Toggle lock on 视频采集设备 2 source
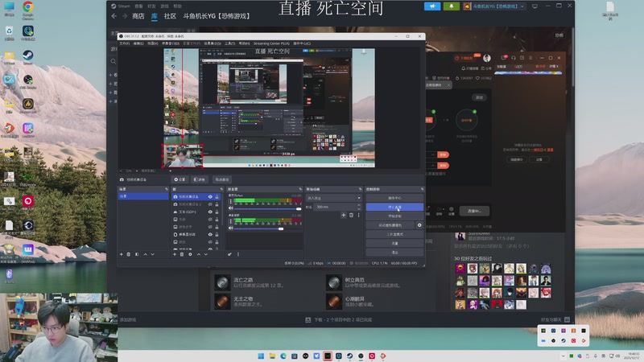Image resolution: width=644 pixels, height=362 pixels. (217, 204)
